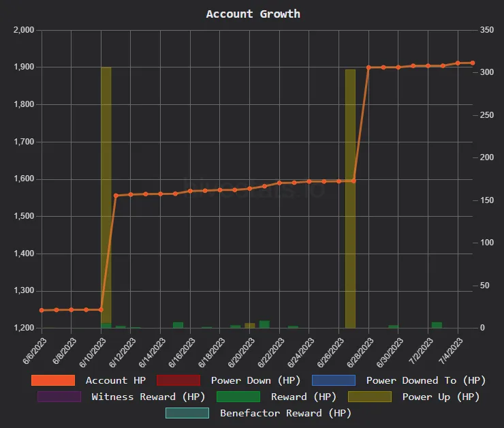504x428 pixels.
Task: Toggle the Witness Reward (HP) legend swatch
Action: point(59,397)
